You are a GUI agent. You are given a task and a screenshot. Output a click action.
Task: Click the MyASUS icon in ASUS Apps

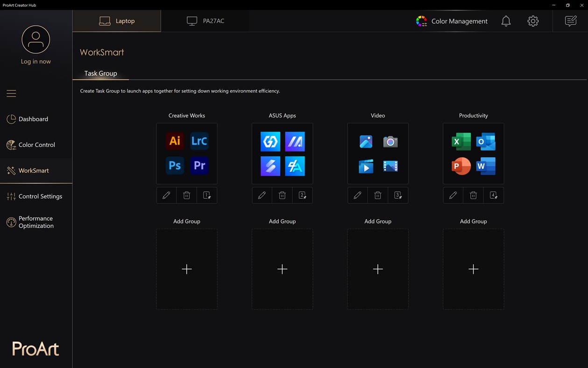(x=270, y=141)
